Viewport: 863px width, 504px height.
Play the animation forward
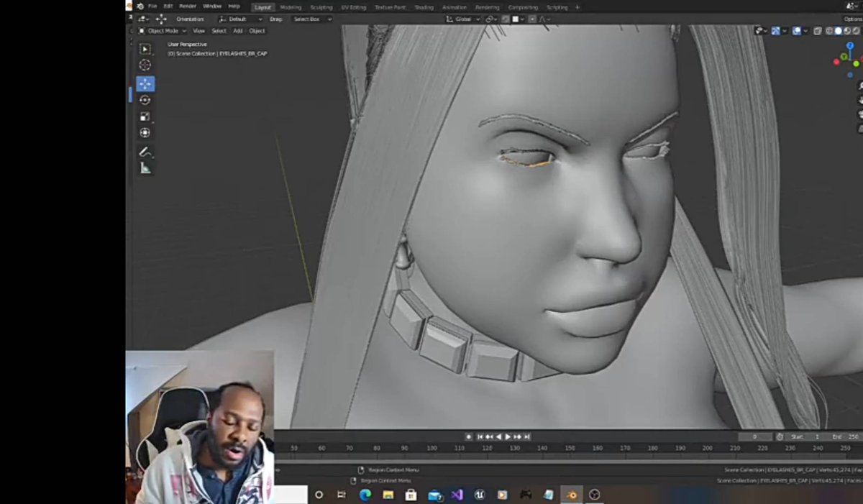point(508,436)
